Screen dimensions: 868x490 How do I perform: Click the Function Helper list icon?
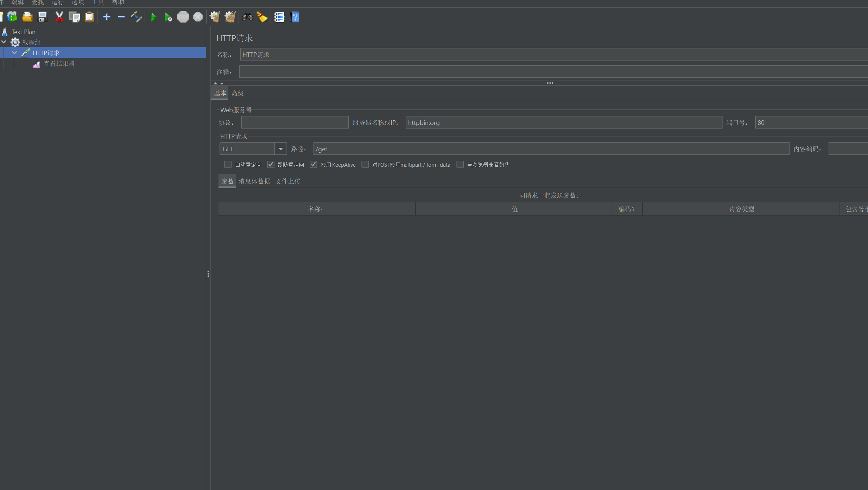click(x=279, y=17)
